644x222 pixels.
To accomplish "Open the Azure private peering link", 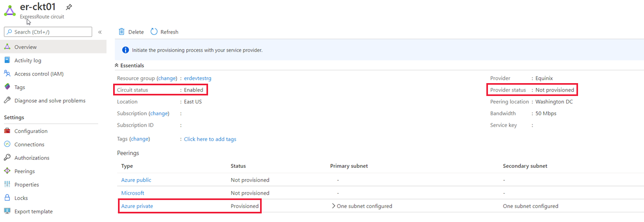I will (x=137, y=206).
